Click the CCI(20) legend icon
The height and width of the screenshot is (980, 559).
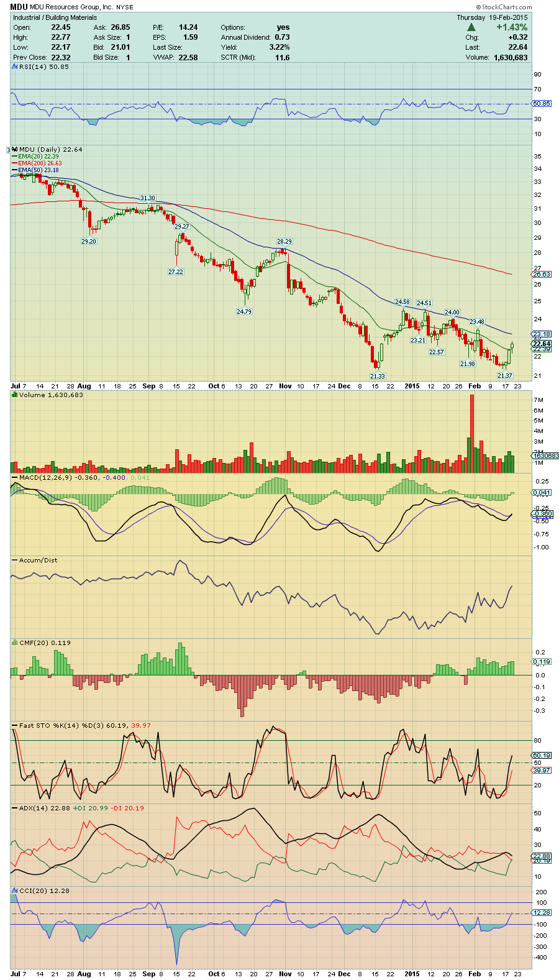16,891
